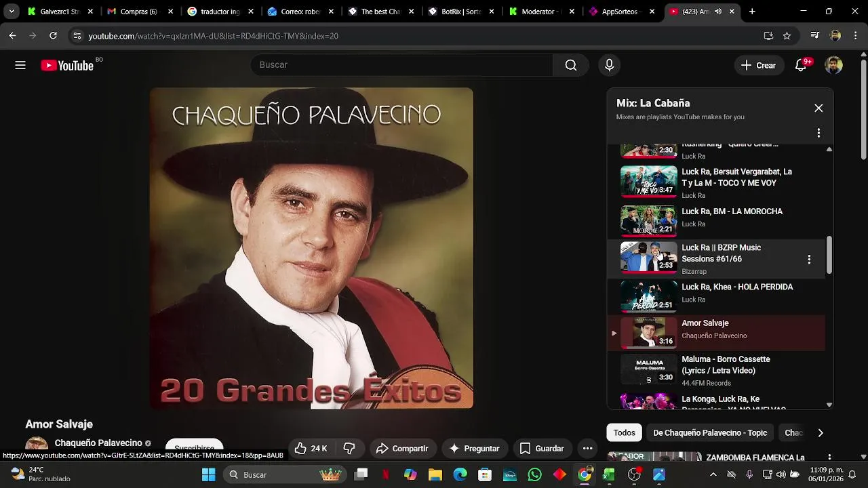The height and width of the screenshot is (488, 868).
Task: Switch to the traductor Google tab
Action: point(220,12)
